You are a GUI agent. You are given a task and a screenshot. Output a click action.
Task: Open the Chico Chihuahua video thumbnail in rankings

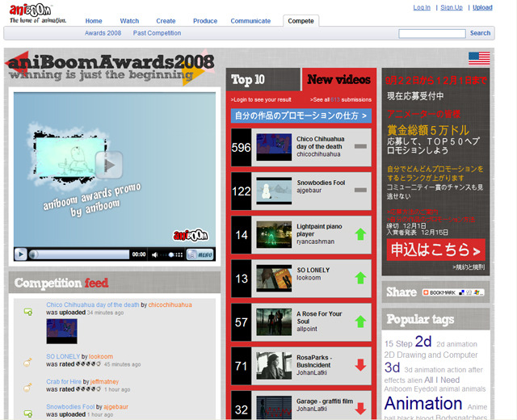point(274,147)
